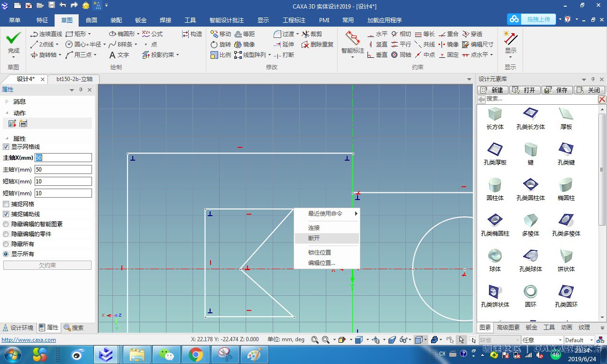Open the 线型阵列 pattern dropdown arrow
The image size is (607, 364).
269,55
